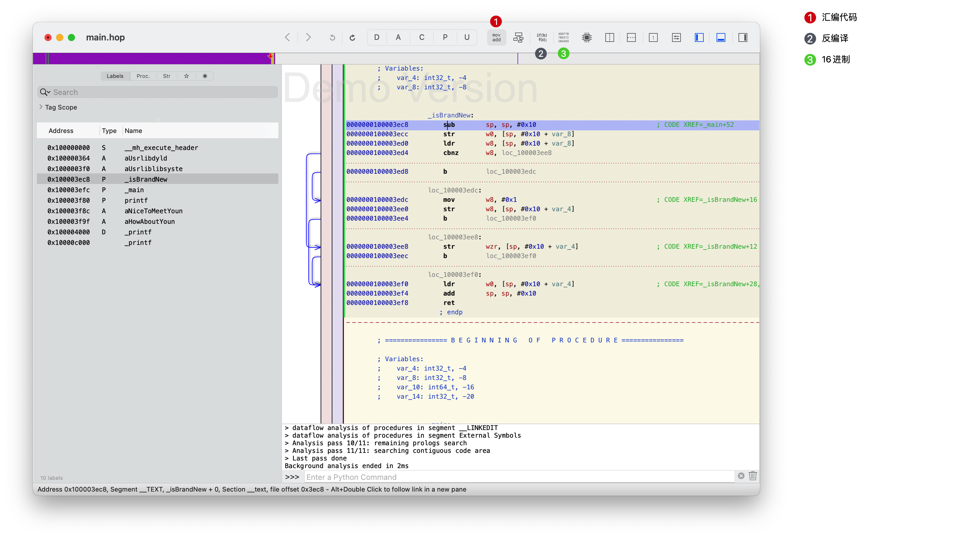Switch to assembly (mov add) view
The height and width of the screenshot is (539, 980).
click(496, 37)
